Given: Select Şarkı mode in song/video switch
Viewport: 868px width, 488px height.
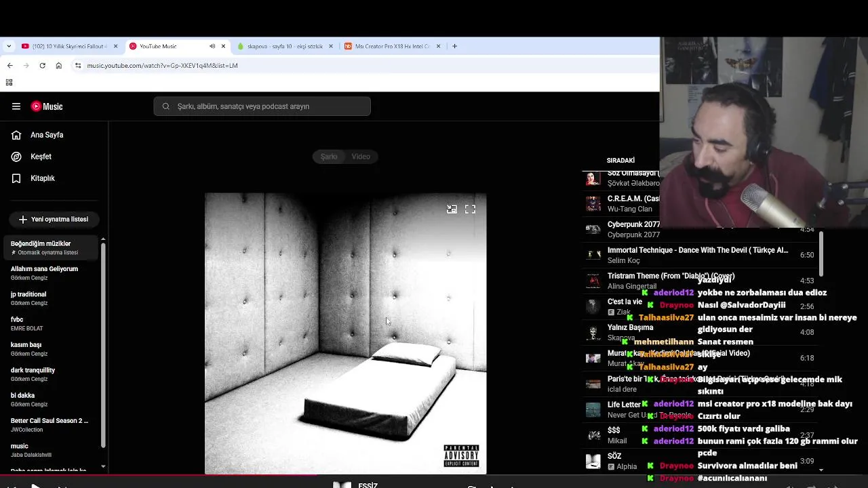Looking at the screenshot, I should [x=329, y=157].
